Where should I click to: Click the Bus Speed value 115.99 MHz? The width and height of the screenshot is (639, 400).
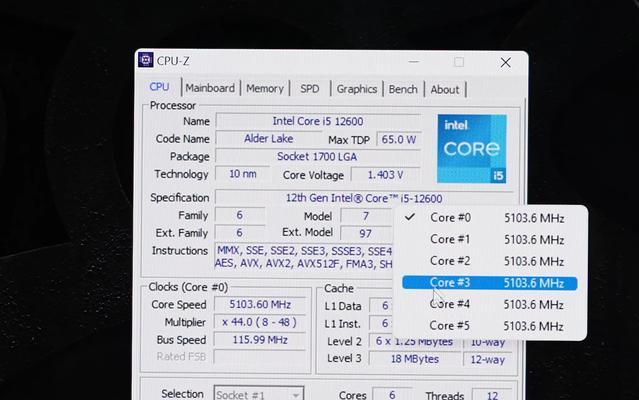point(260,340)
